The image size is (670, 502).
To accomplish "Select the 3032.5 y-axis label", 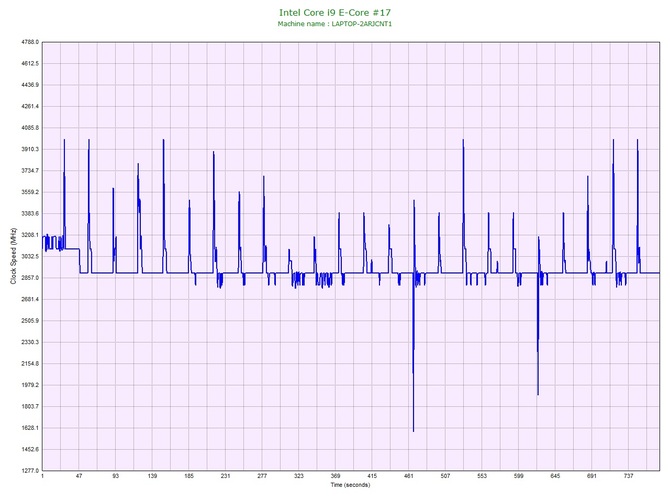I will [x=29, y=256].
